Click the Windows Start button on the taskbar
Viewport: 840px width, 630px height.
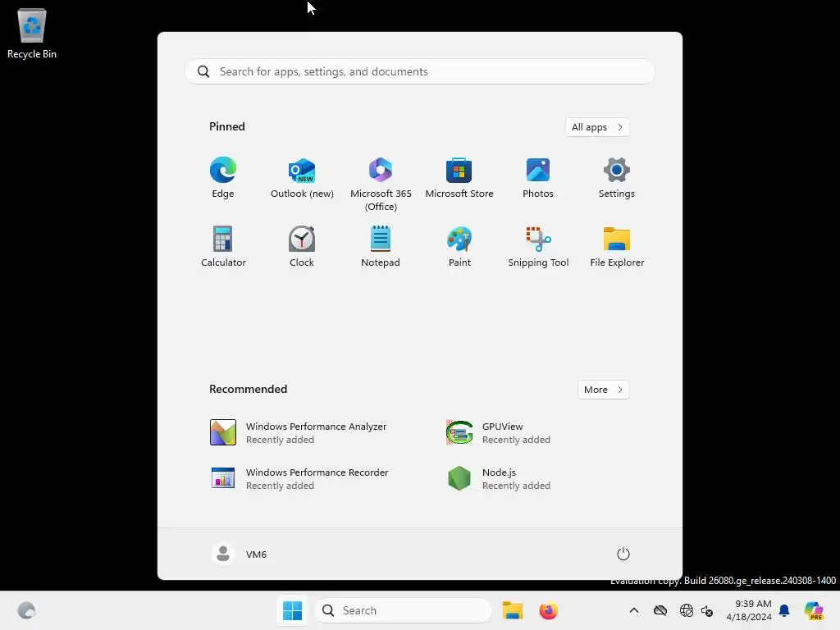(x=293, y=610)
